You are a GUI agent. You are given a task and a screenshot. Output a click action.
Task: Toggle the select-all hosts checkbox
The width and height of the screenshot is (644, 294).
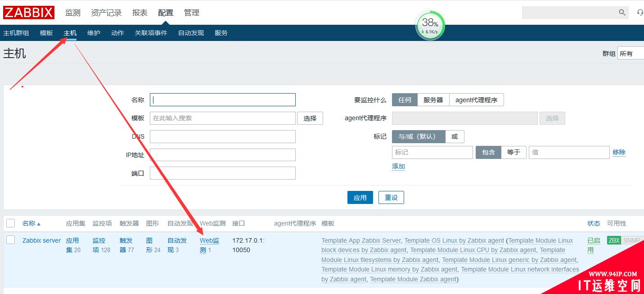pyautogui.click(x=11, y=223)
